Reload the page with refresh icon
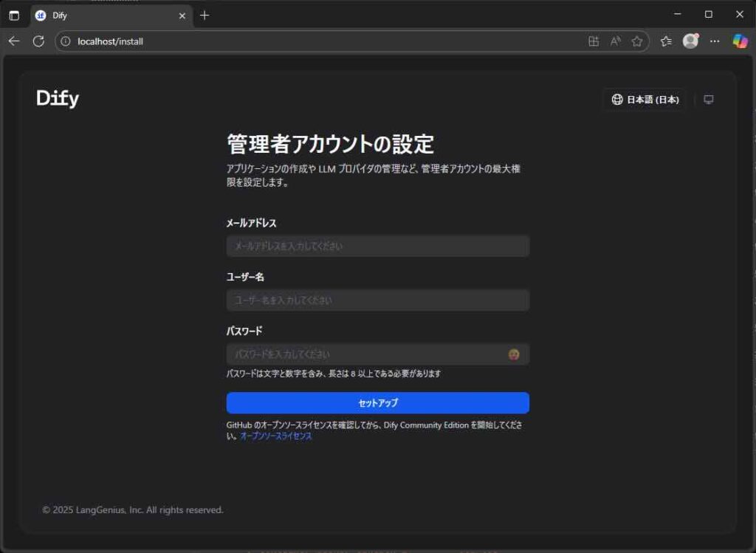The image size is (756, 553). [x=38, y=41]
